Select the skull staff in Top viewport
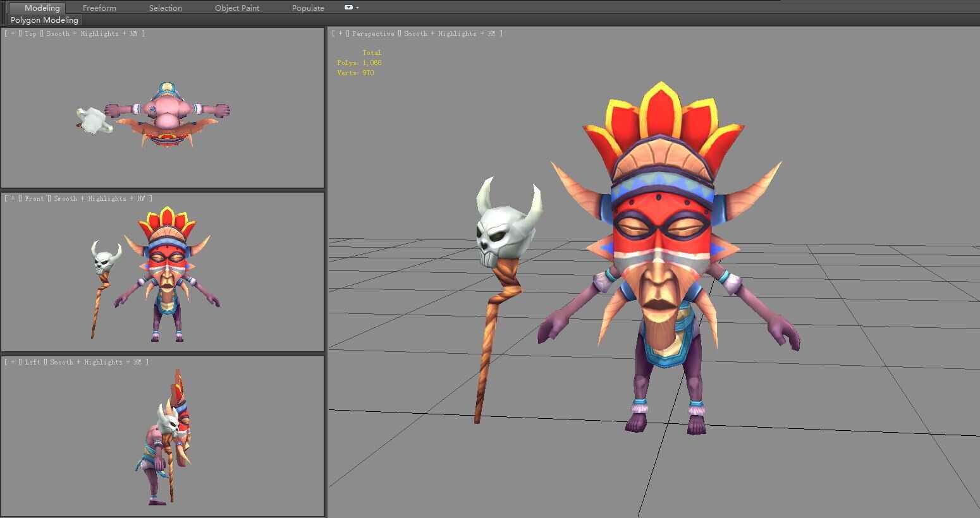This screenshot has height=518, width=980. (x=95, y=120)
